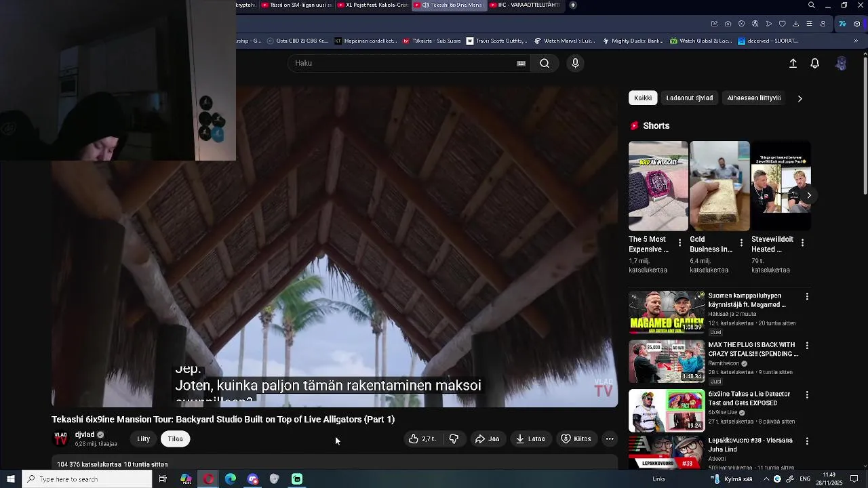Expand hidden bookmarks with double chevron
This screenshot has width=868, height=488.
coord(855,41)
